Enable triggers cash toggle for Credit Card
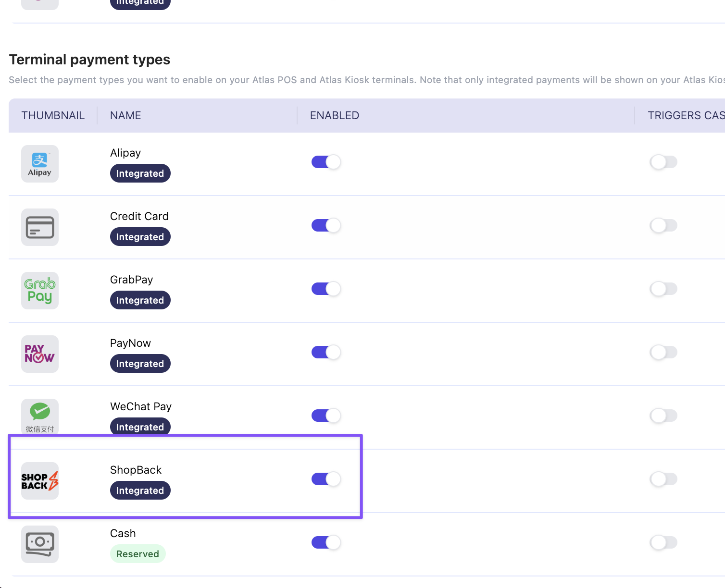 click(x=663, y=225)
